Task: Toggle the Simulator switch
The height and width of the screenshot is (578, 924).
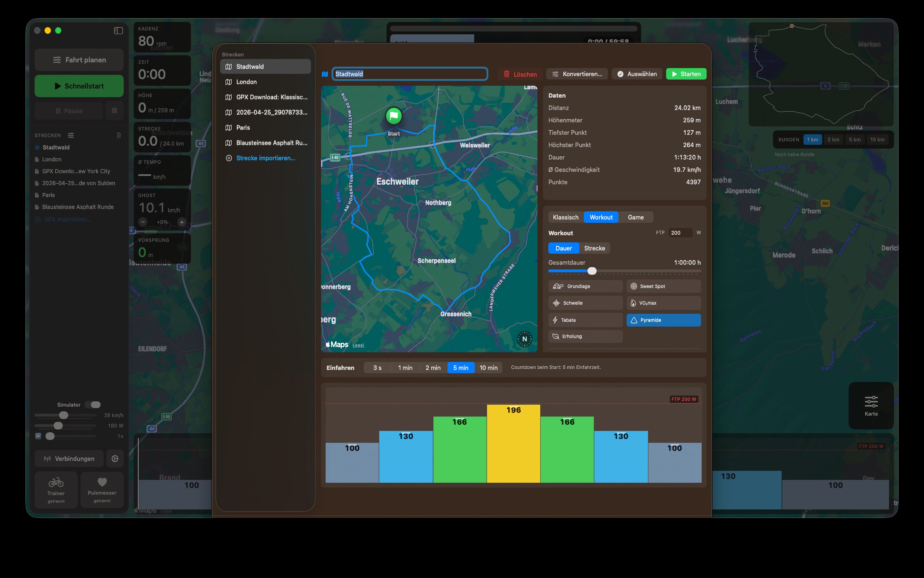Action: coord(93,405)
